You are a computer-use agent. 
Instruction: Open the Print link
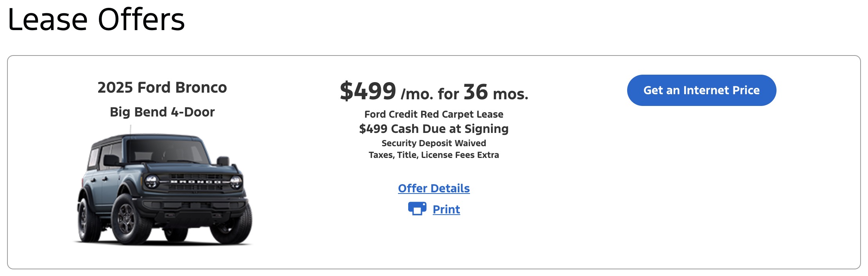click(x=446, y=210)
